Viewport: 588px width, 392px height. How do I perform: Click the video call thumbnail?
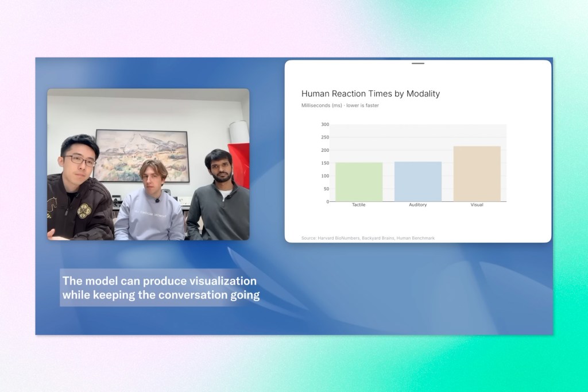pyautogui.click(x=148, y=164)
